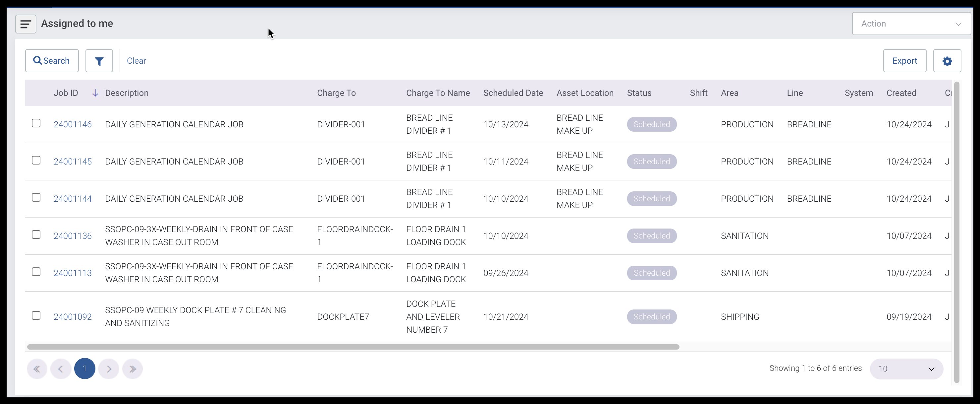980x404 pixels.
Task: Open table settings gear icon
Action: (947, 61)
